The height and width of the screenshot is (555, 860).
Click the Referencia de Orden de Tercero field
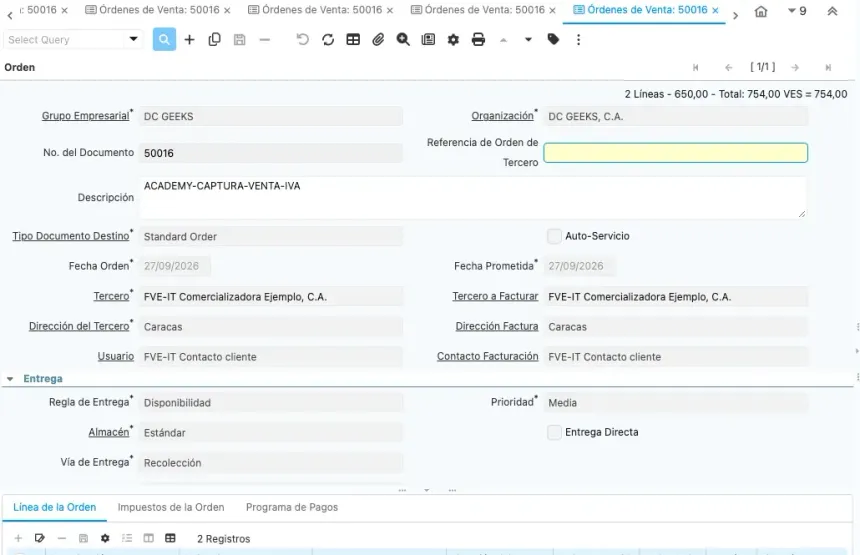676,152
